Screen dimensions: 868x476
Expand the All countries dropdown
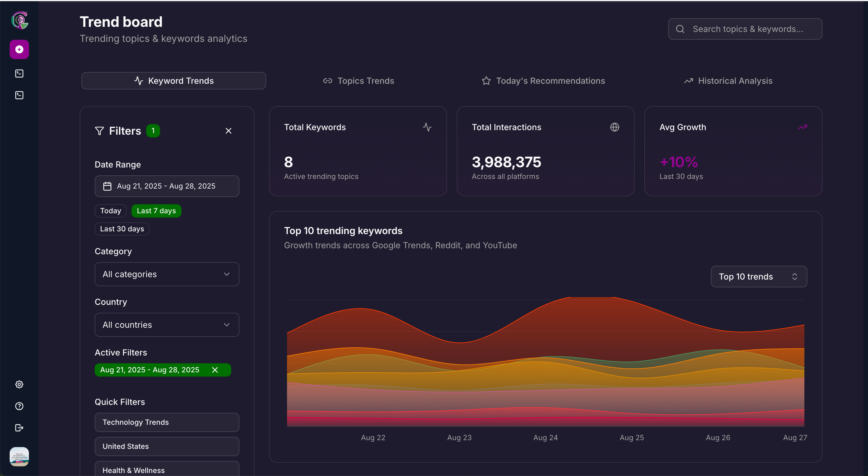click(167, 325)
